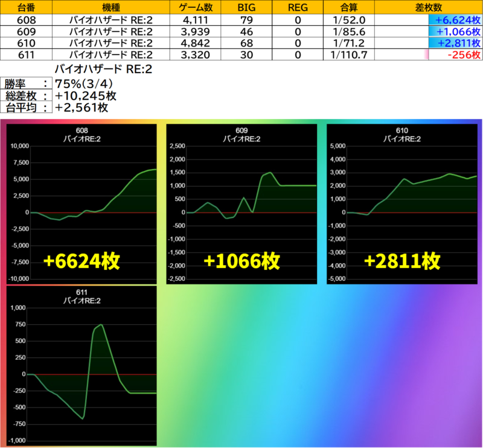The width and height of the screenshot is (483, 448).
Task: Click BIG count 79 cell
Action: point(246,20)
